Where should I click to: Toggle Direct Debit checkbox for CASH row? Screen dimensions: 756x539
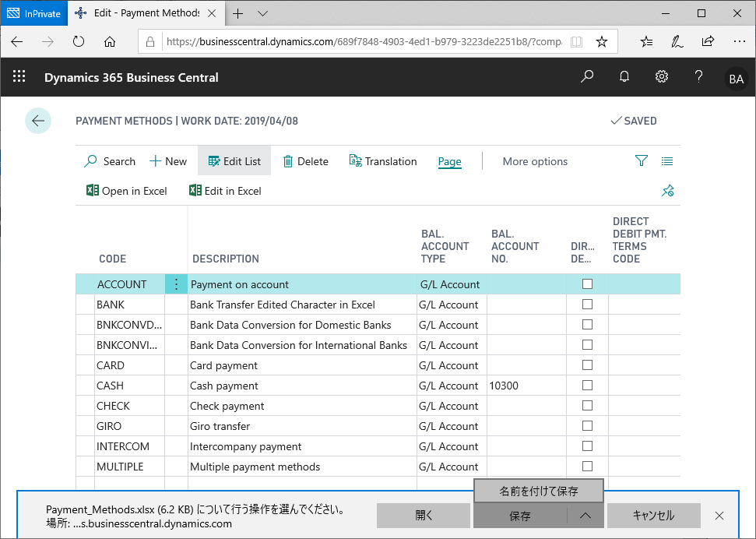[x=587, y=386]
